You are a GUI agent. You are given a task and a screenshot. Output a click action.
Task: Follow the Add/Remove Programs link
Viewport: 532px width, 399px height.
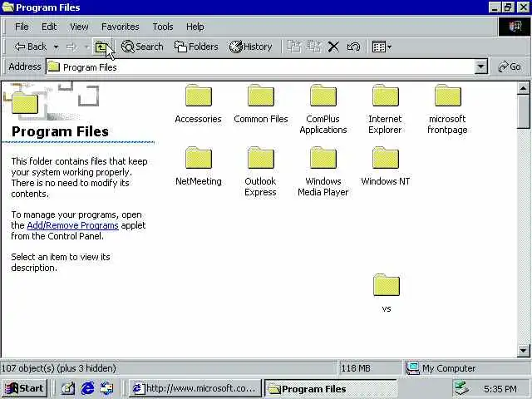(72, 225)
